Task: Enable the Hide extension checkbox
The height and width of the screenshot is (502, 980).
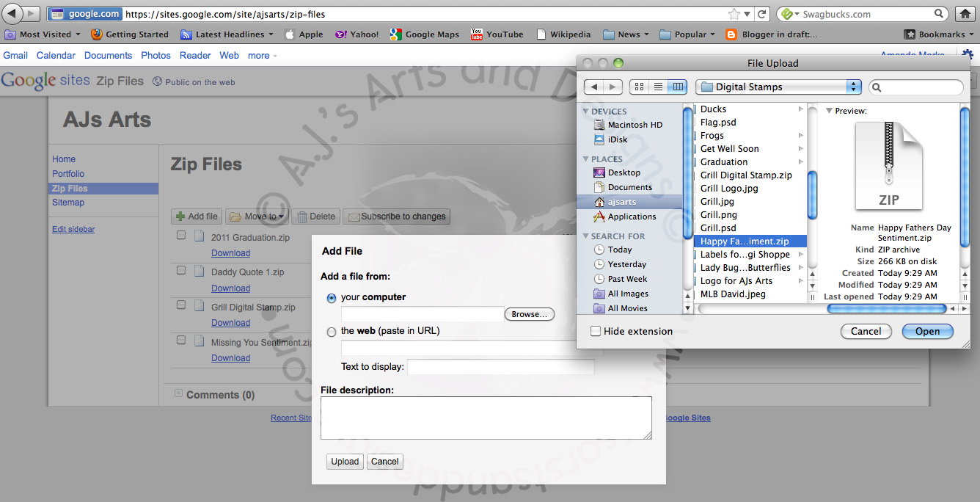Action: pyautogui.click(x=596, y=331)
